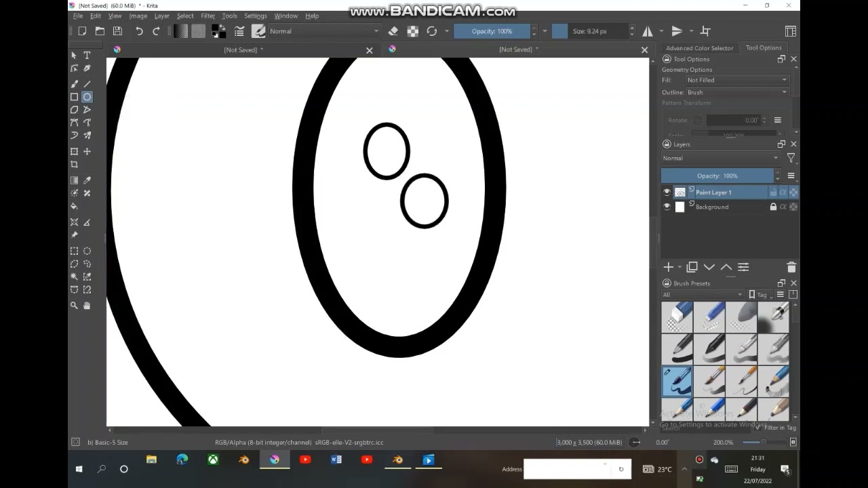The image size is (868, 488).
Task: Select the Ellipse tool
Action: 87,97
